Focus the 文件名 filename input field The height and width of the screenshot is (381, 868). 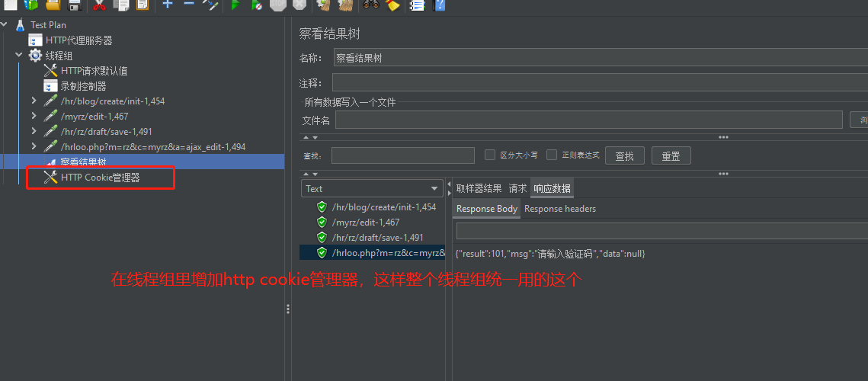[589, 120]
